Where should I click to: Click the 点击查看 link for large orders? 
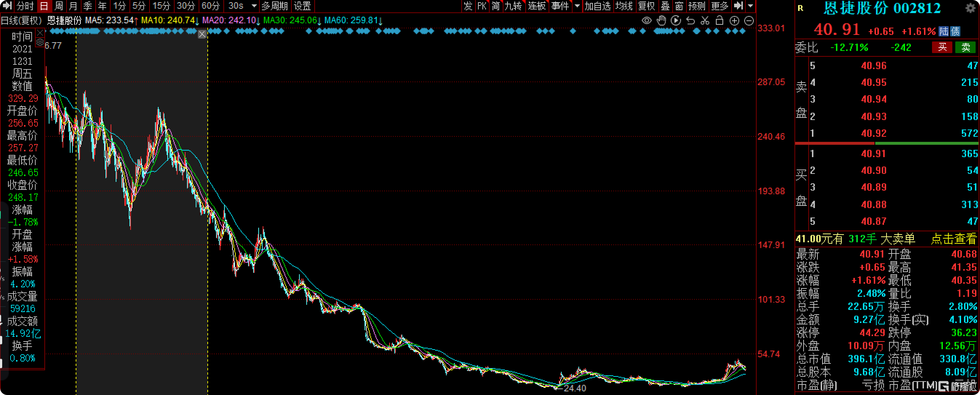tap(953, 239)
